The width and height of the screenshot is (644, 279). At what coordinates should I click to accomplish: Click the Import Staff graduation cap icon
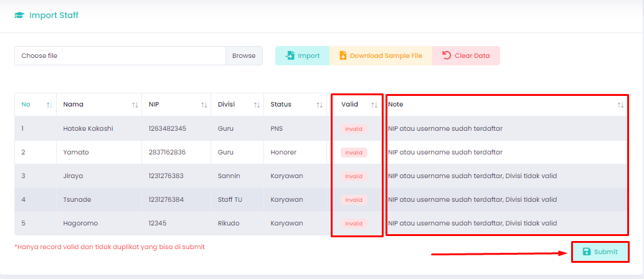[x=19, y=16]
